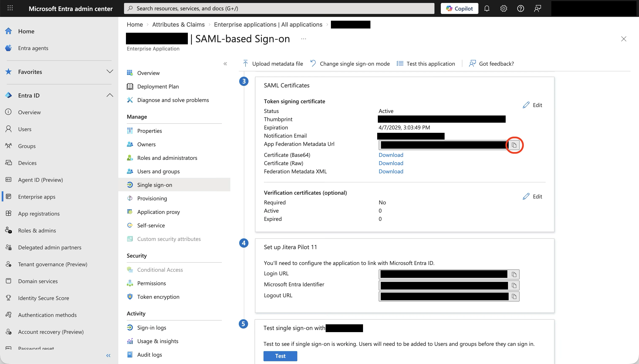This screenshot has height=364, width=639.
Task: Download the Federation Metadata XML
Action: [x=391, y=171]
